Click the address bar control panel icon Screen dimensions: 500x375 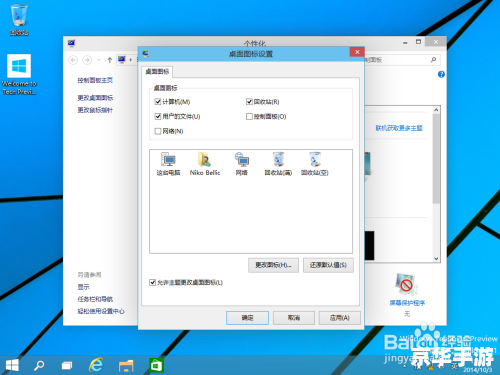pos(122,60)
